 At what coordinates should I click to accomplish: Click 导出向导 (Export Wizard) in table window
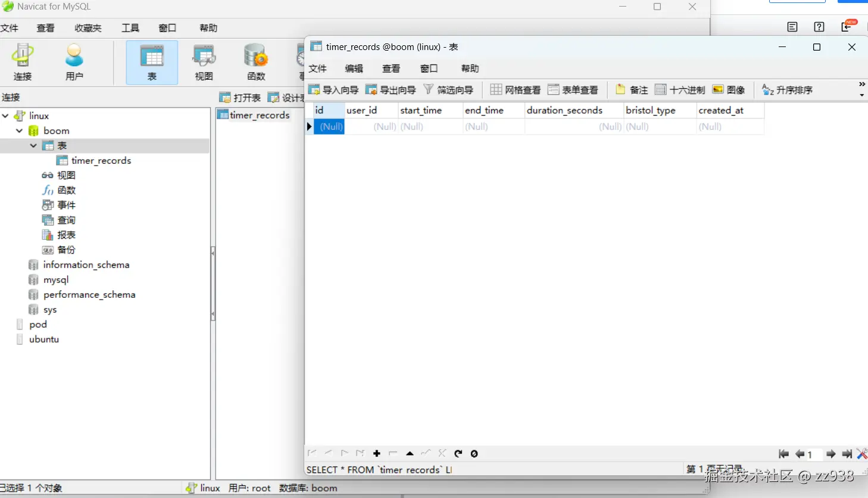391,90
